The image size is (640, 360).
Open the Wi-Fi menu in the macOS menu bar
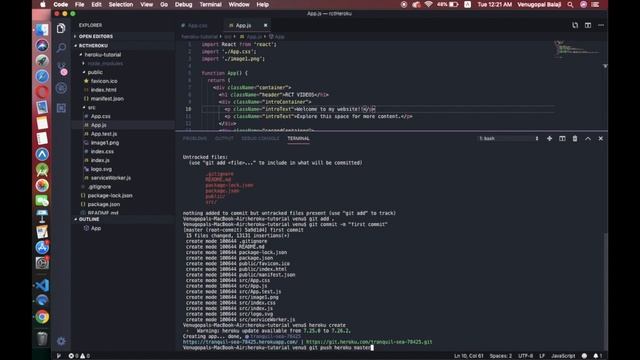tap(428, 4)
